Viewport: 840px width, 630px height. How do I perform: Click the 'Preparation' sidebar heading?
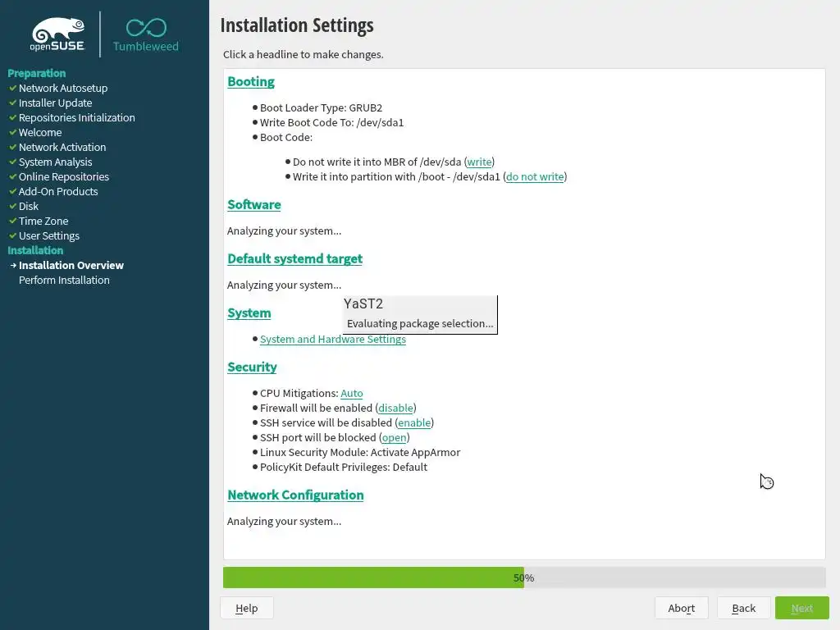(x=36, y=73)
